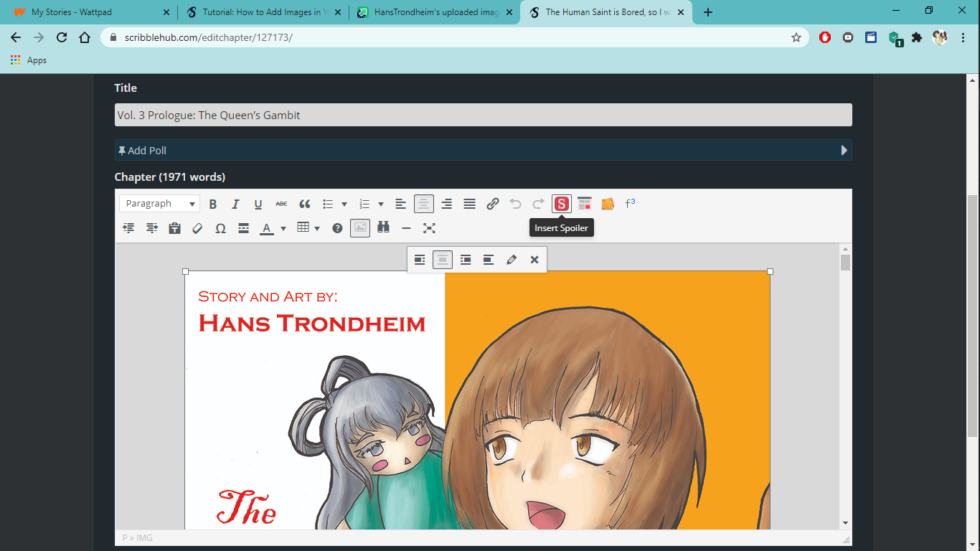Click the chapter title field
980x551 pixels.
(483, 114)
